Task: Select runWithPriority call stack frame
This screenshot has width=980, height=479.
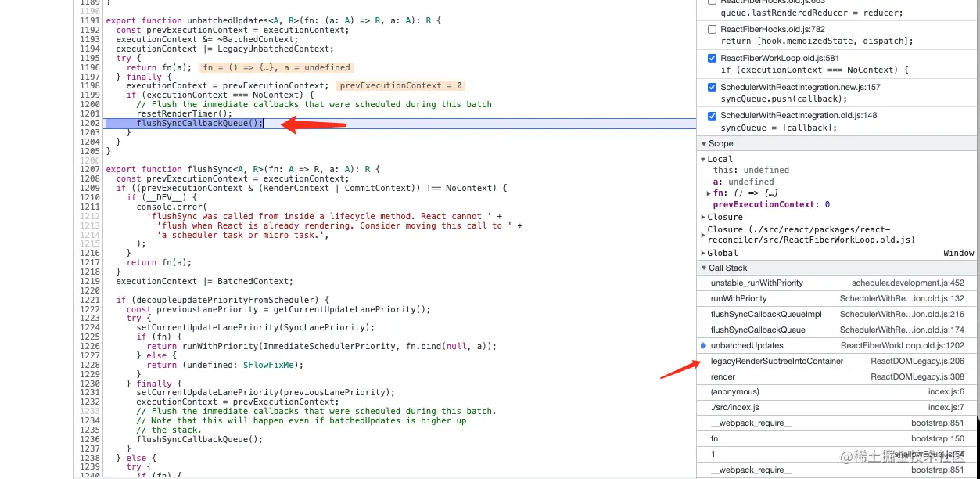Action: (x=838, y=298)
